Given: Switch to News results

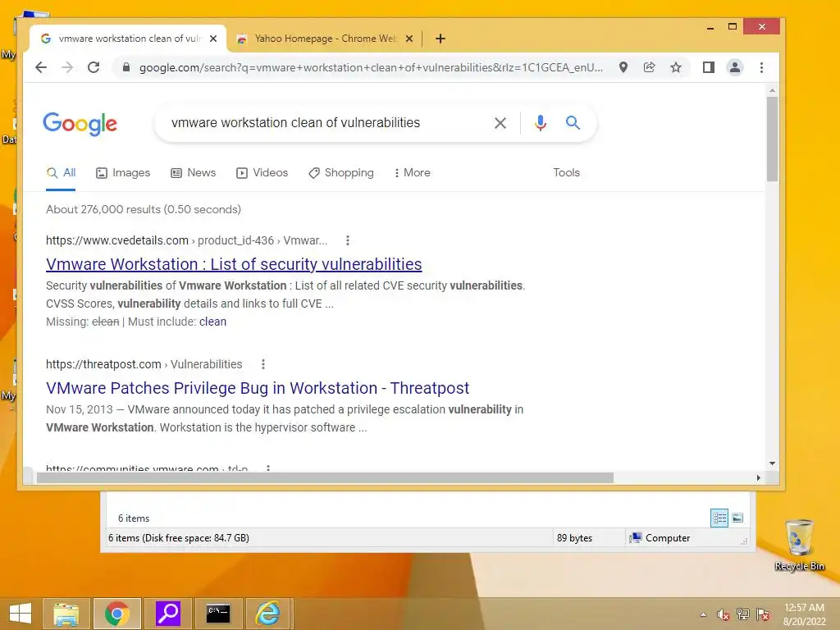Looking at the screenshot, I should pos(194,173).
